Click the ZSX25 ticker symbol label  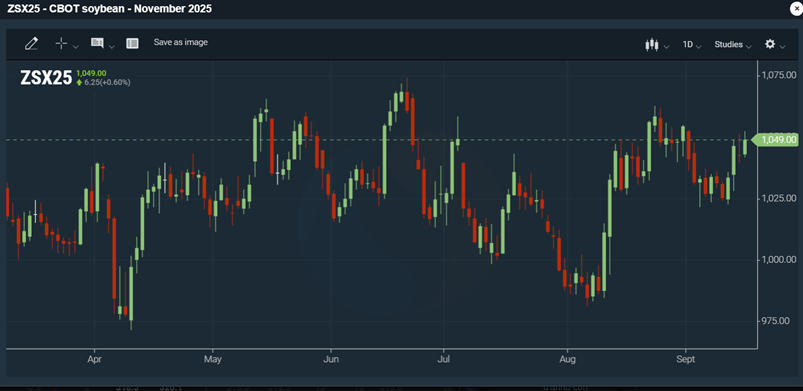click(x=46, y=78)
